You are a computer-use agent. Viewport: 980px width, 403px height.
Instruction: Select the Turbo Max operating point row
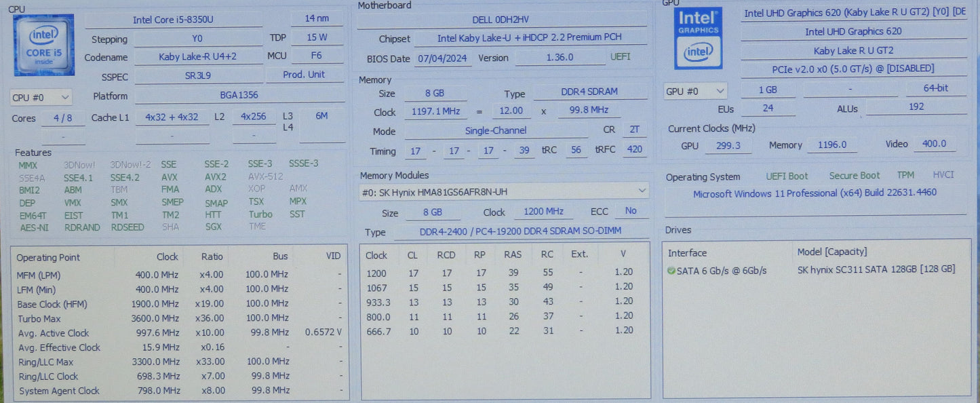(179, 319)
